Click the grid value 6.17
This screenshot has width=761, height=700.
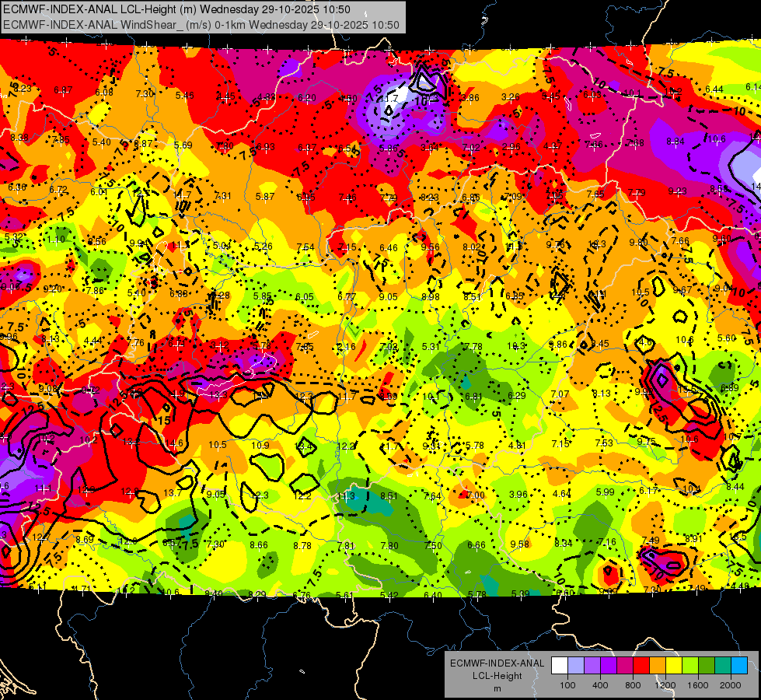(x=648, y=491)
